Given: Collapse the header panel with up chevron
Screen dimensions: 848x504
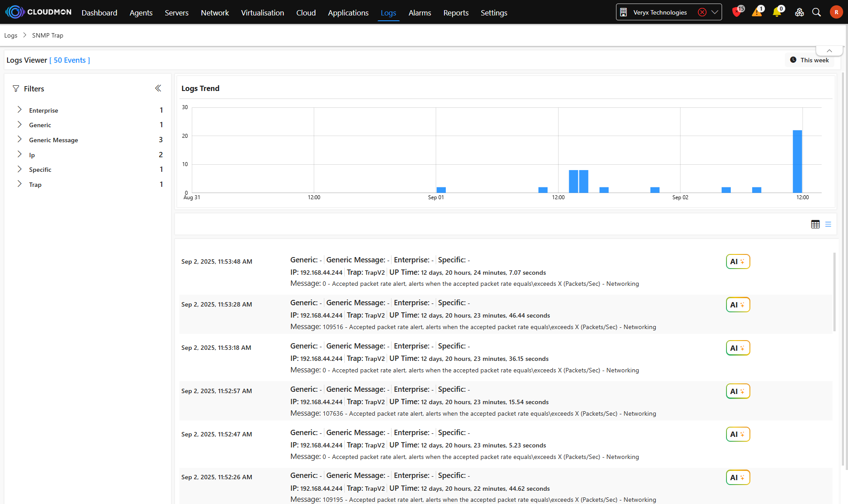Looking at the screenshot, I should (829, 51).
